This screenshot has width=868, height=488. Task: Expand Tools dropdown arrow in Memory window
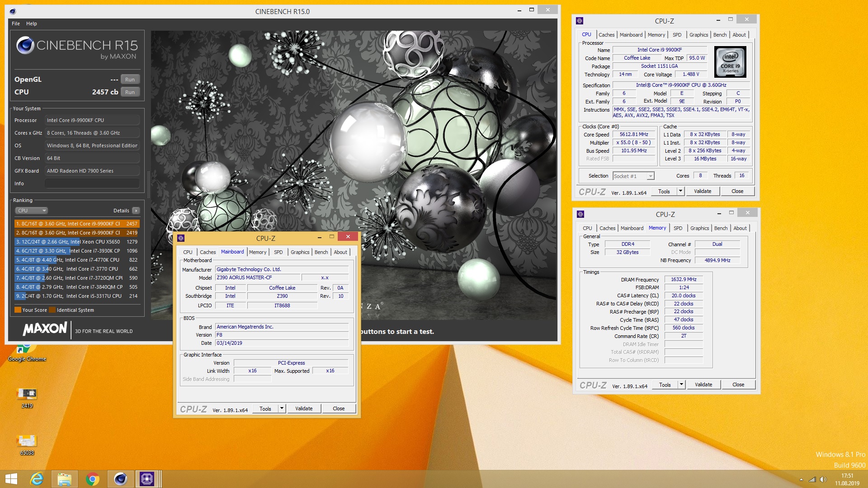[681, 385]
